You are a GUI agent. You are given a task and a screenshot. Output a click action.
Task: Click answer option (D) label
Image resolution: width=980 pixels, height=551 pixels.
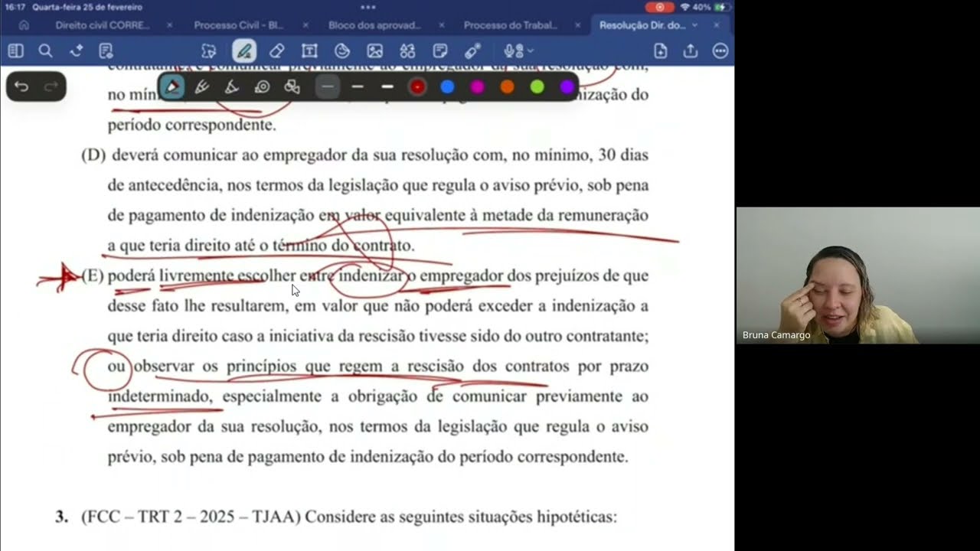[x=93, y=155]
